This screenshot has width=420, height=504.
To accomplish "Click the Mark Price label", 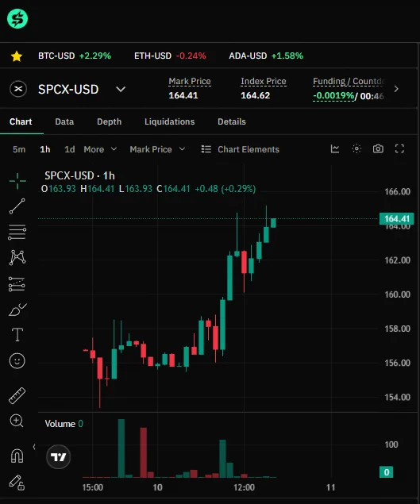I will tap(190, 81).
